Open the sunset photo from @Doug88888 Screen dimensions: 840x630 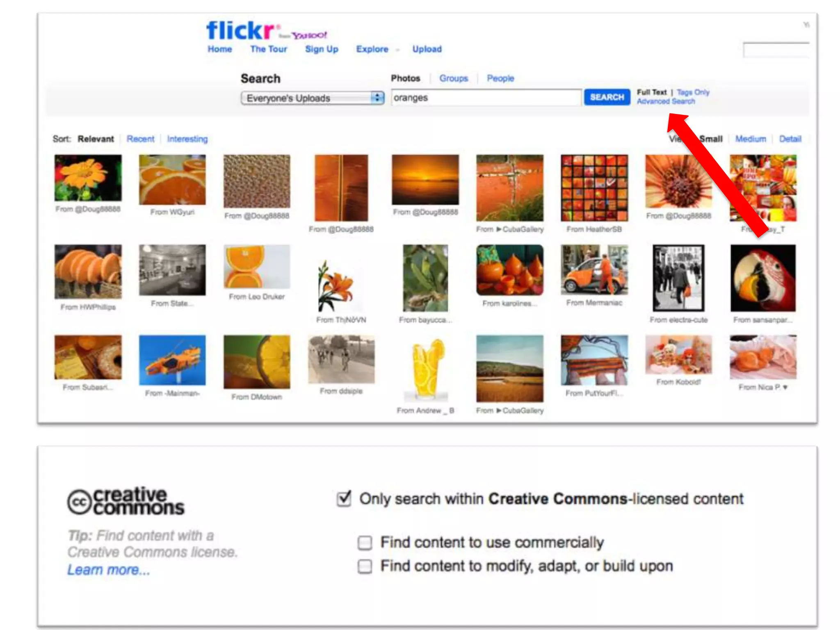[425, 179]
